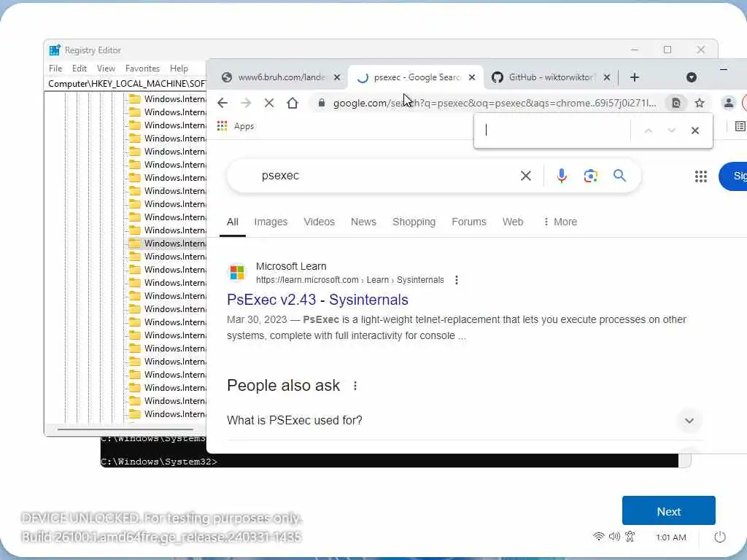Expand the More search filters

560,222
